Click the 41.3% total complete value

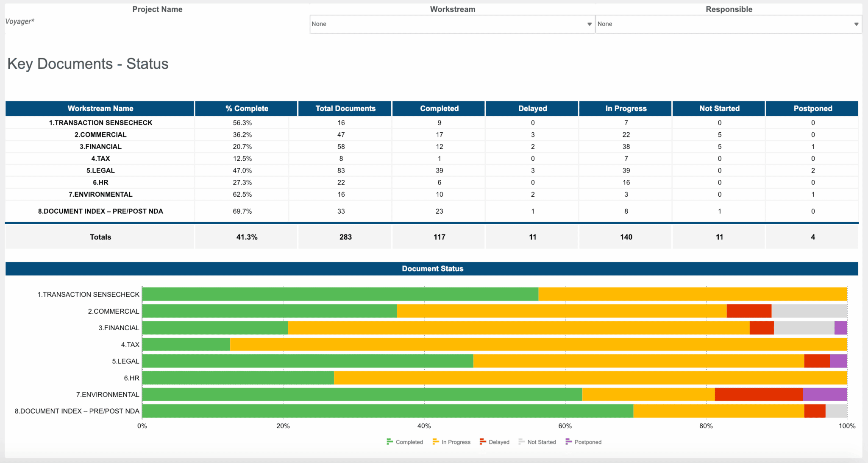tap(247, 237)
